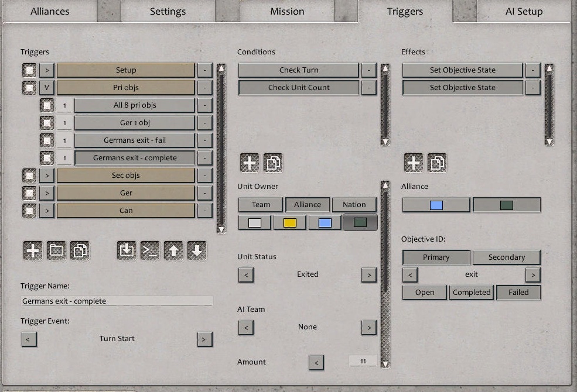The width and height of the screenshot is (577, 392).
Task: Open the Mission tab
Action: pos(286,11)
